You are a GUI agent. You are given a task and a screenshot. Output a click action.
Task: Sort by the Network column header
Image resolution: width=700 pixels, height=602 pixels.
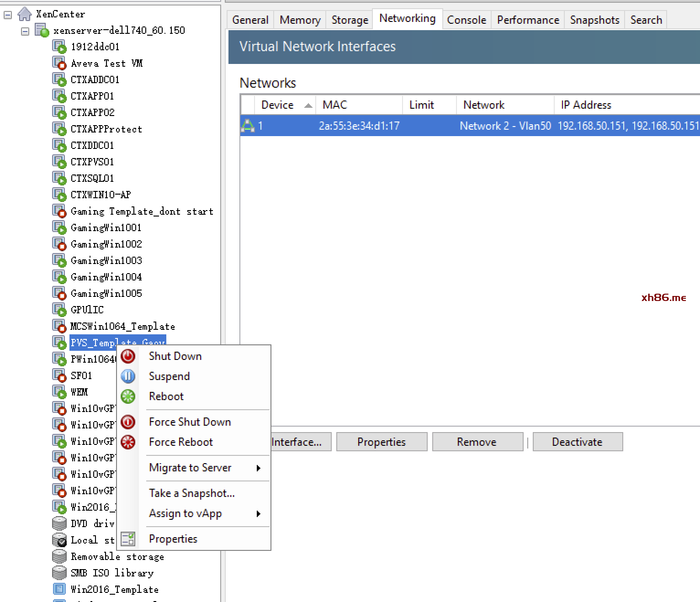pyautogui.click(x=505, y=105)
